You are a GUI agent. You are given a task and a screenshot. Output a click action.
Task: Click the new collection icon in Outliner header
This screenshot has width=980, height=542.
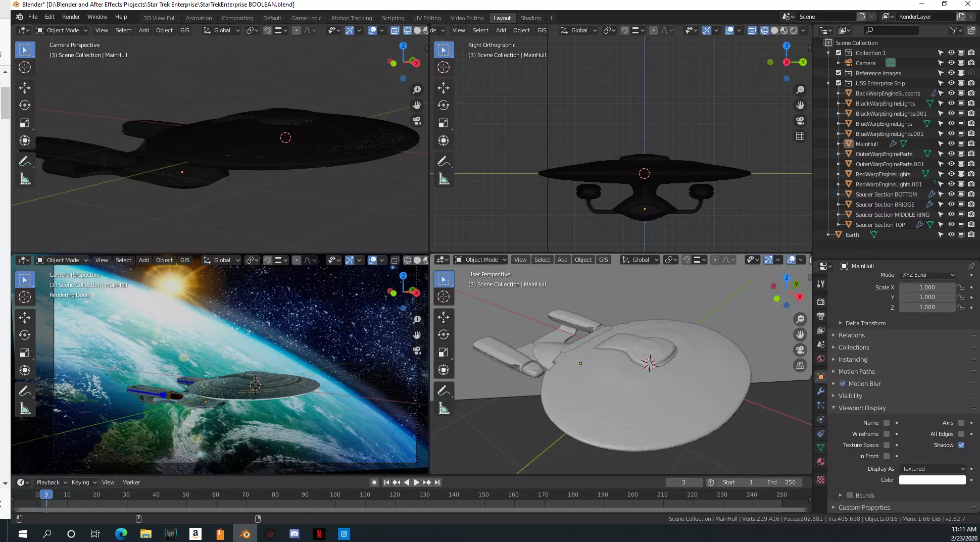click(x=971, y=30)
